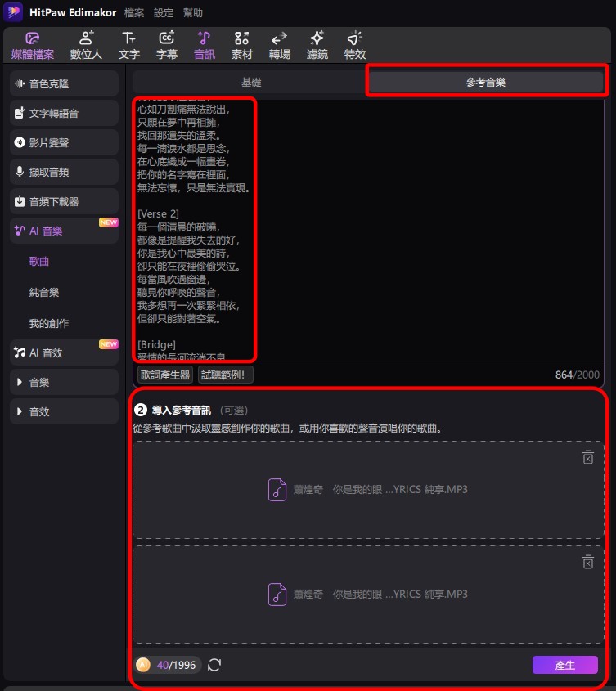Click inside the lyrics text area
The height and width of the screenshot is (691, 616).
(368, 229)
